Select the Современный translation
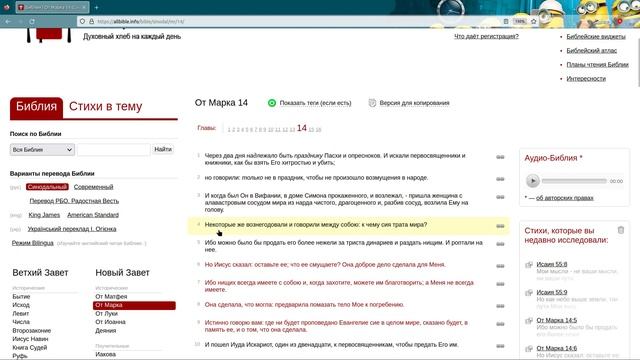 (93, 187)
